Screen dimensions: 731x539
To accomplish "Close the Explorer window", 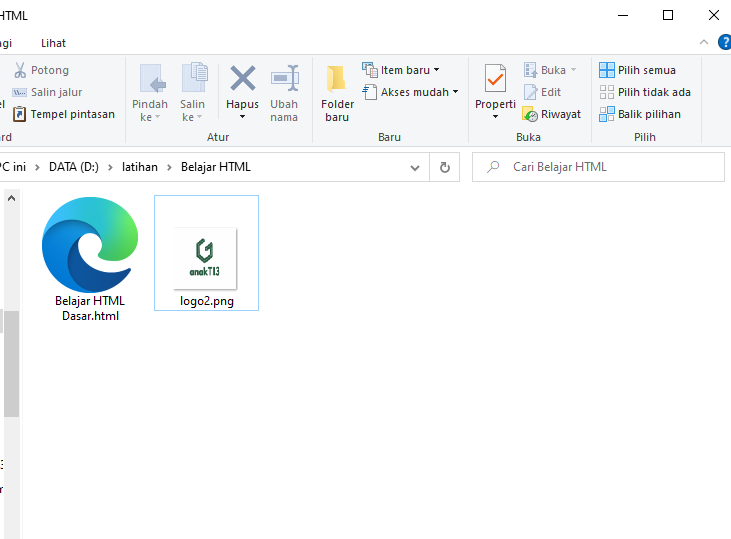I will [x=714, y=15].
